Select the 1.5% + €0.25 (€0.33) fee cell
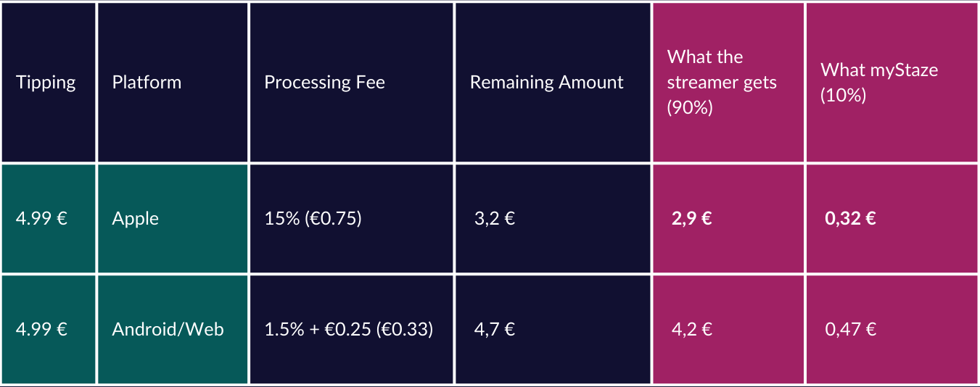The image size is (980, 387). point(348,330)
